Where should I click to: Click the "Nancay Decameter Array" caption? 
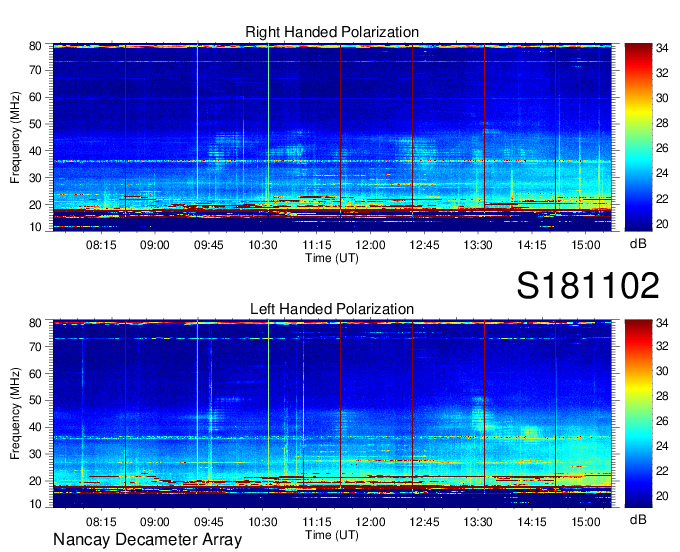click(x=147, y=540)
